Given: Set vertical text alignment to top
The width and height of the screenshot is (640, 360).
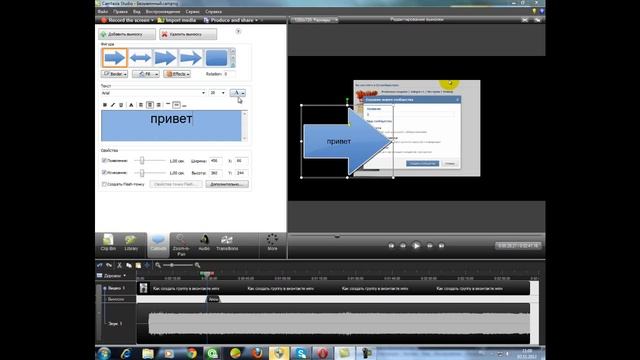Looking at the screenshot, I should point(168,105).
